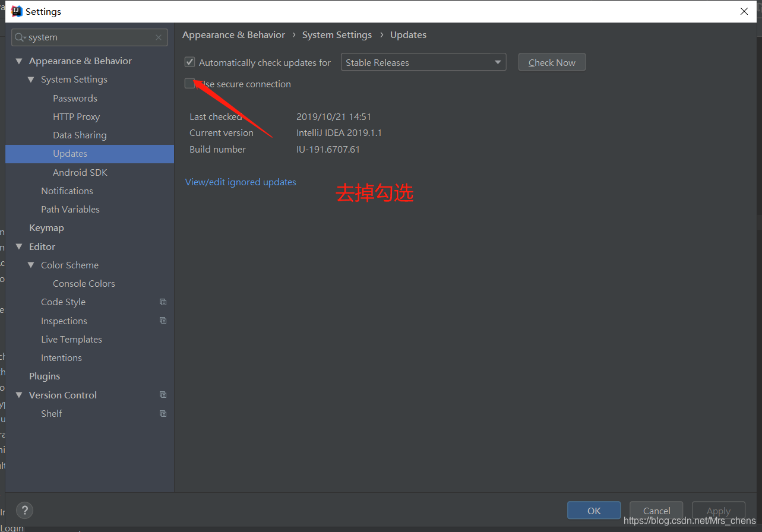This screenshot has width=762, height=532.
Task: Toggle Automatically check updates for checkbox
Action: 190,62
